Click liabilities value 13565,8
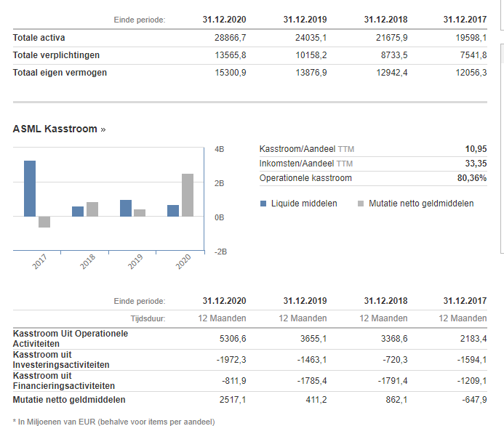The height and width of the screenshot is (426, 504). point(231,55)
